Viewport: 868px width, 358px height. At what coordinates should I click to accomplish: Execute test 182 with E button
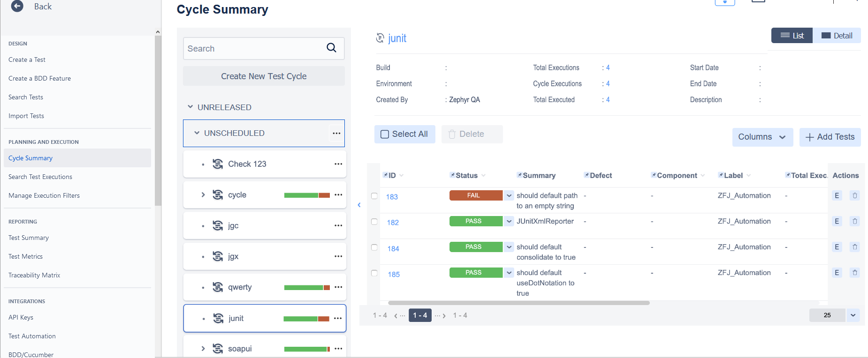point(837,222)
